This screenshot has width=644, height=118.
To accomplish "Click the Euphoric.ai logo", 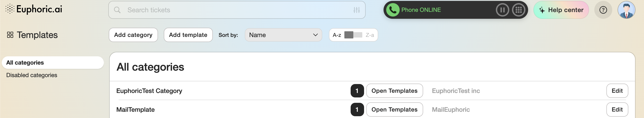I will click(34, 9).
